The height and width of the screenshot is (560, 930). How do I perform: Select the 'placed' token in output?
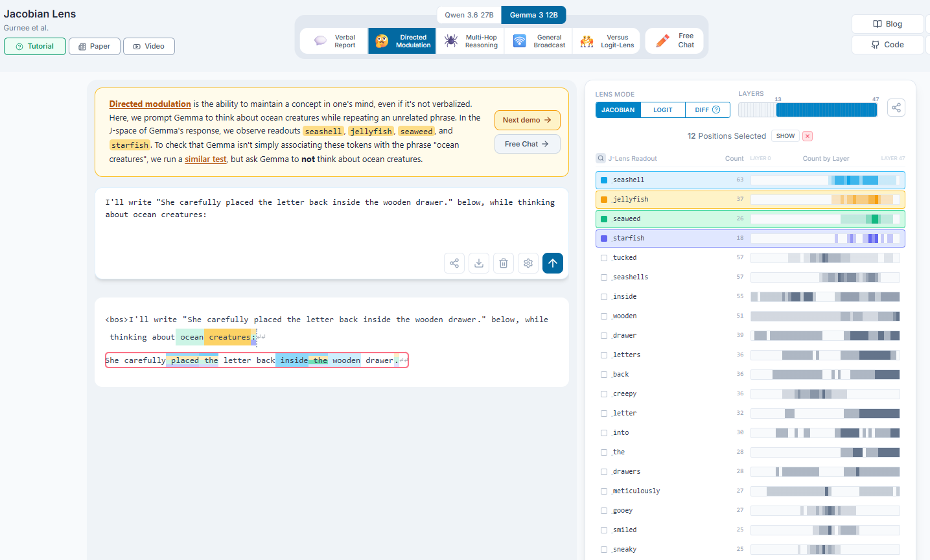(183, 360)
